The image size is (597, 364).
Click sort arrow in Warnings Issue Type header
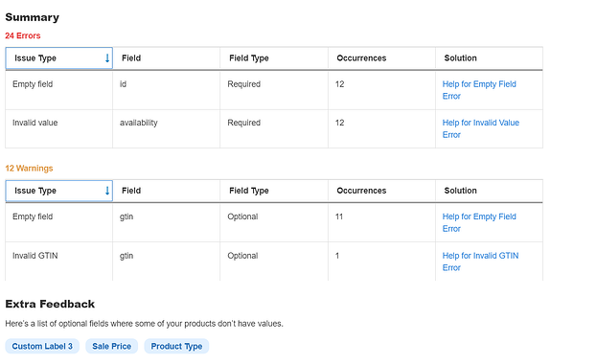107,191
